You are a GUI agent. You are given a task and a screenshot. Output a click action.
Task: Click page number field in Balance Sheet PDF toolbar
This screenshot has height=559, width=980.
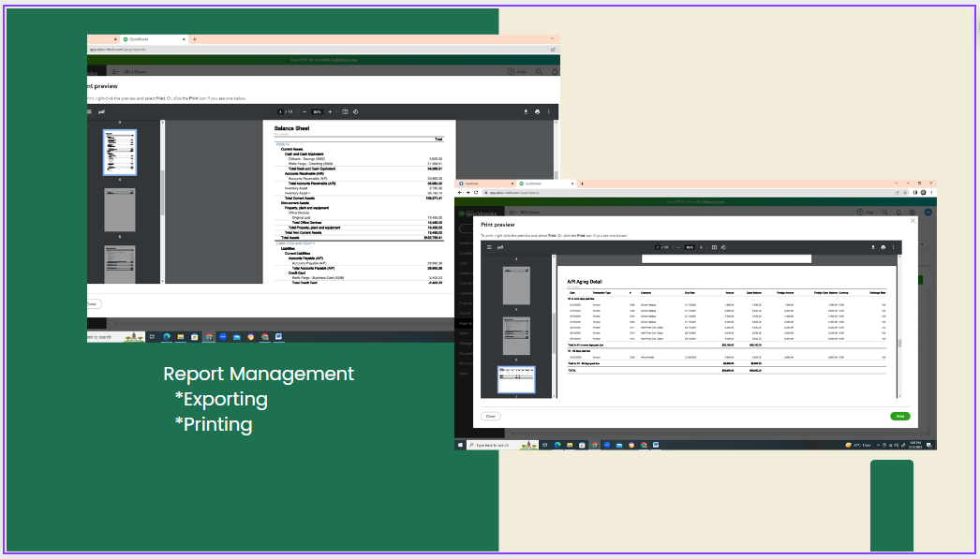[281, 111]
